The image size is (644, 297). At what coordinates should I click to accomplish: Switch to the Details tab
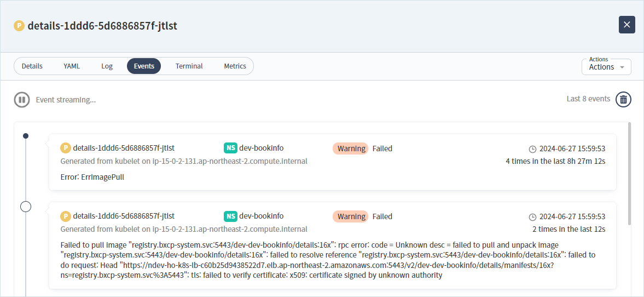coord(32,66)
